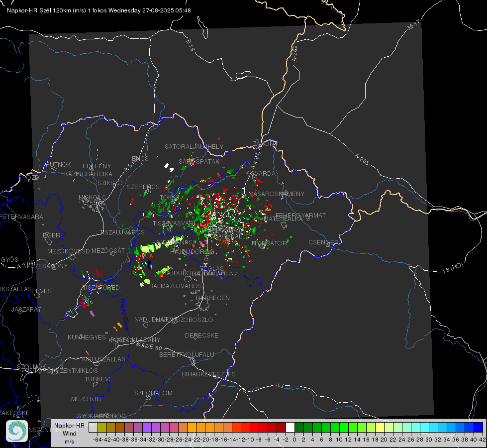
Task: Click the TISZAÚJVÁROS label
Action: [x=122, y=232]
